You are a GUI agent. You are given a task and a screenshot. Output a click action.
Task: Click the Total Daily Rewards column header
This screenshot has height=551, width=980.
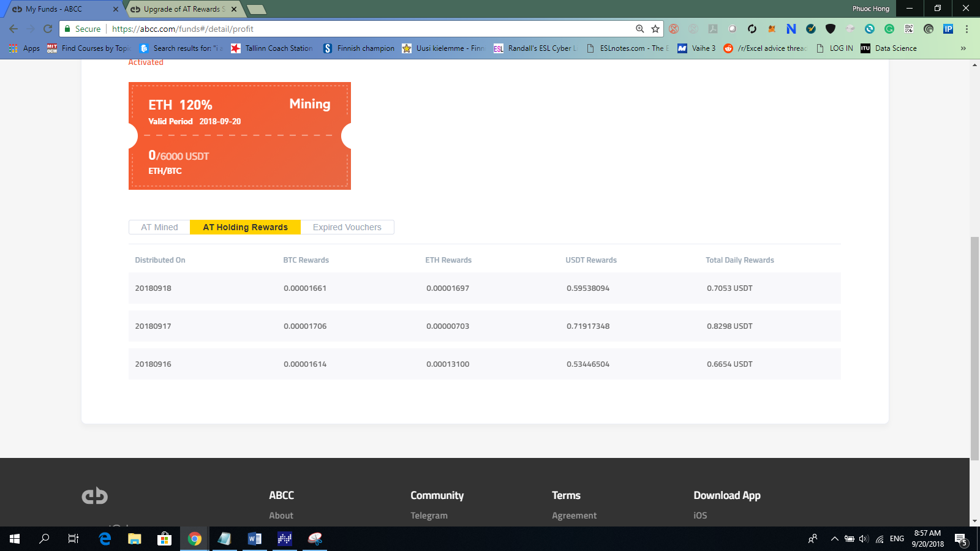[740, 260]
